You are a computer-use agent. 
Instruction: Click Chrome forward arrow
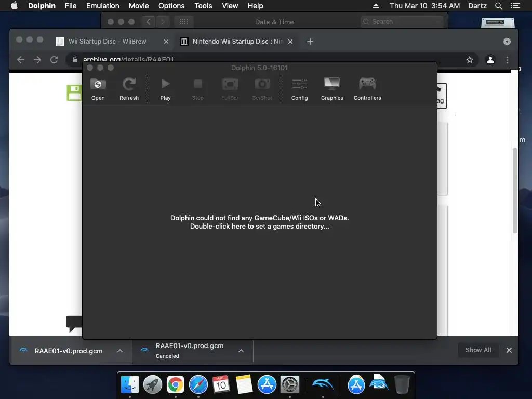tap(37, 60)
